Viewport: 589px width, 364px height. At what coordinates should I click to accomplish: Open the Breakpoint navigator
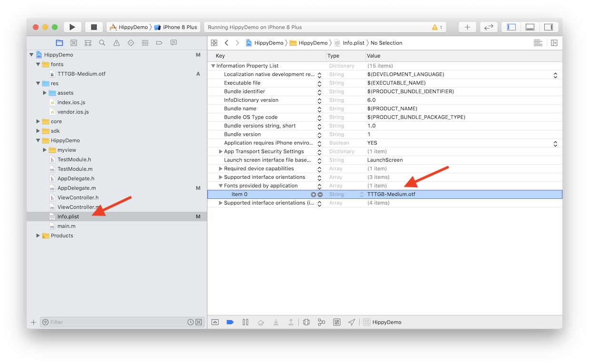[159, 43]
